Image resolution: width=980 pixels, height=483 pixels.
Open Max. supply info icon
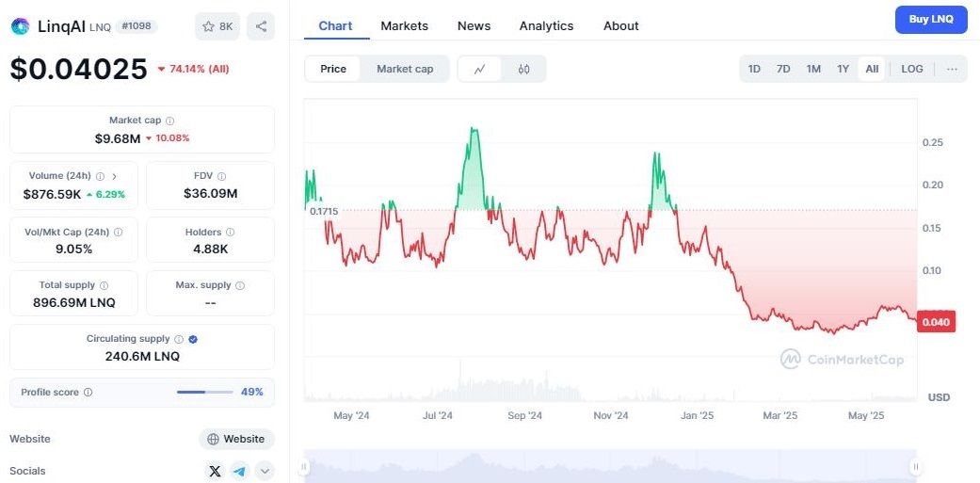pos(240,285)
